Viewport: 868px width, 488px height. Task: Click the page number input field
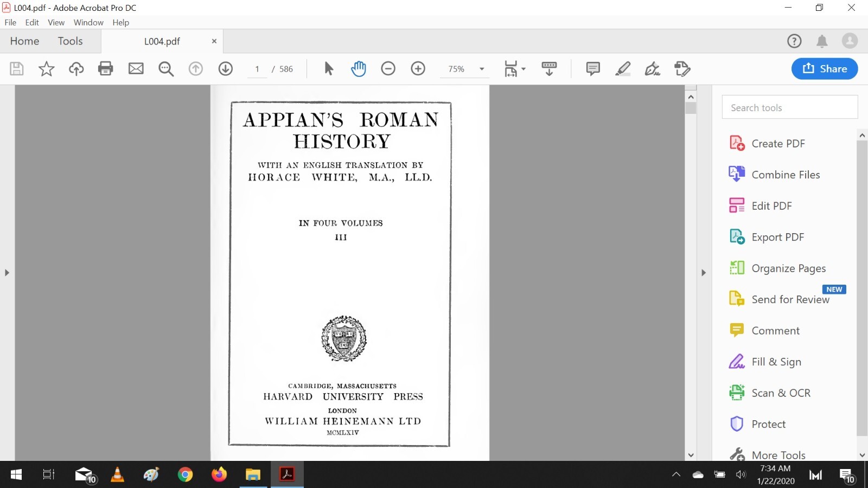257,69
